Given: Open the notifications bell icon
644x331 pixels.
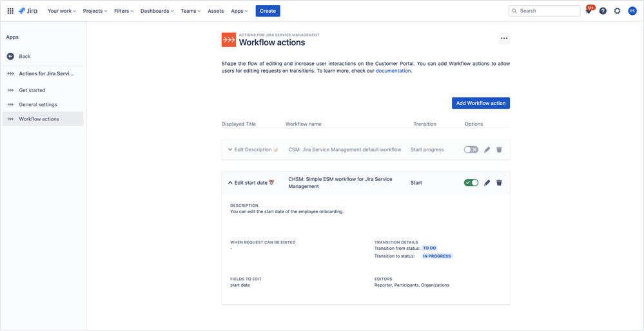Looking at the screenshot, I should [x=589, y=11].
